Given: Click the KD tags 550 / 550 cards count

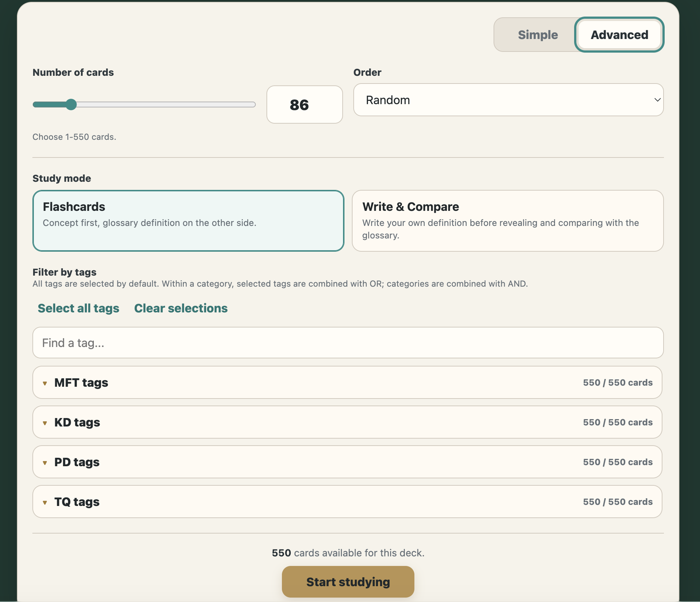Looking at the screenshot, I should point(618,422).
